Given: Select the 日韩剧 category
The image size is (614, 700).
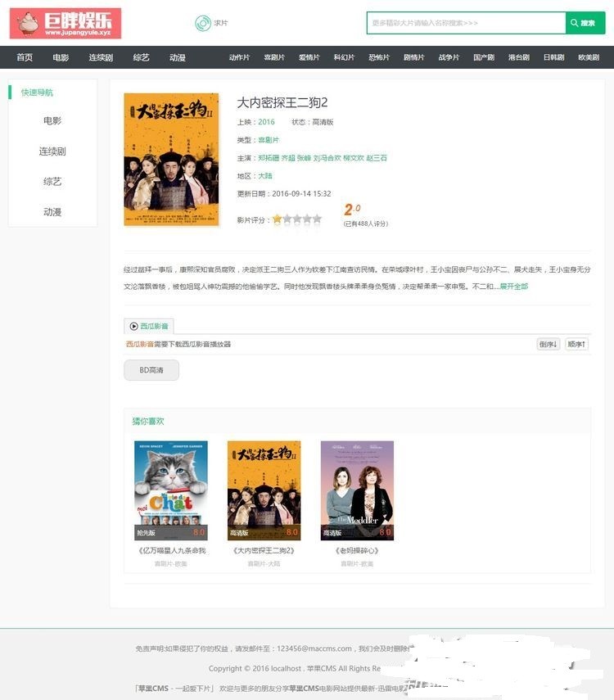Looking at the screenshot, I should [x=553, y=57].
